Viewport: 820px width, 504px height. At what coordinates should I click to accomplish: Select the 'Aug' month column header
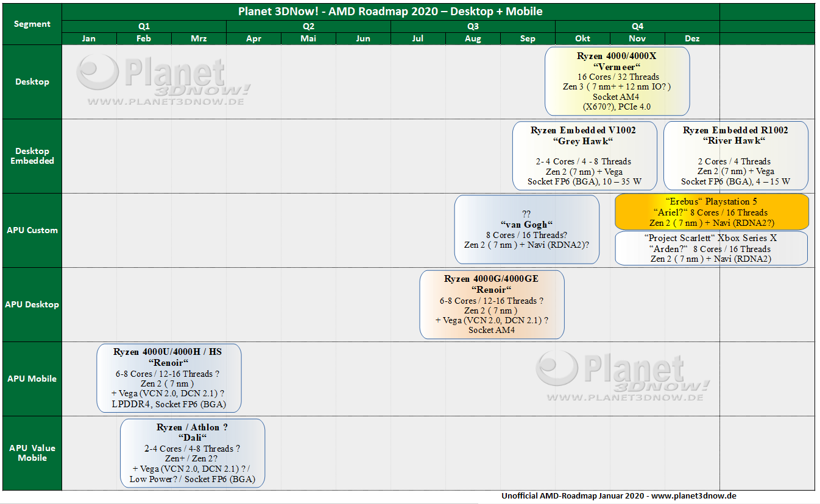tap(473, 38)
